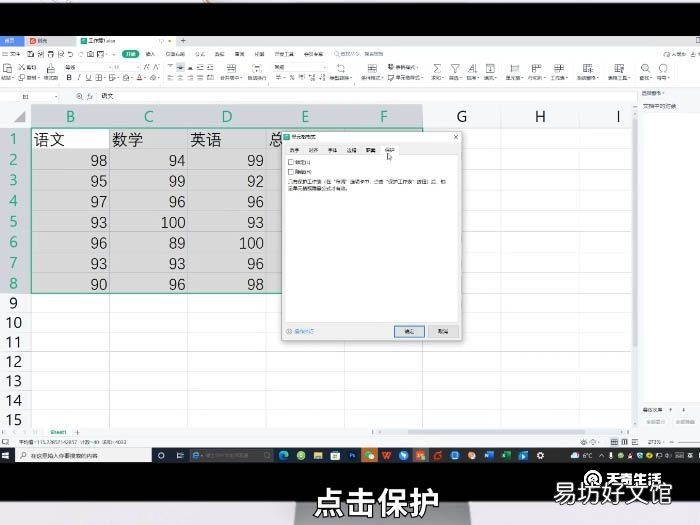Click the font color A swatch

tap(139, 78)
